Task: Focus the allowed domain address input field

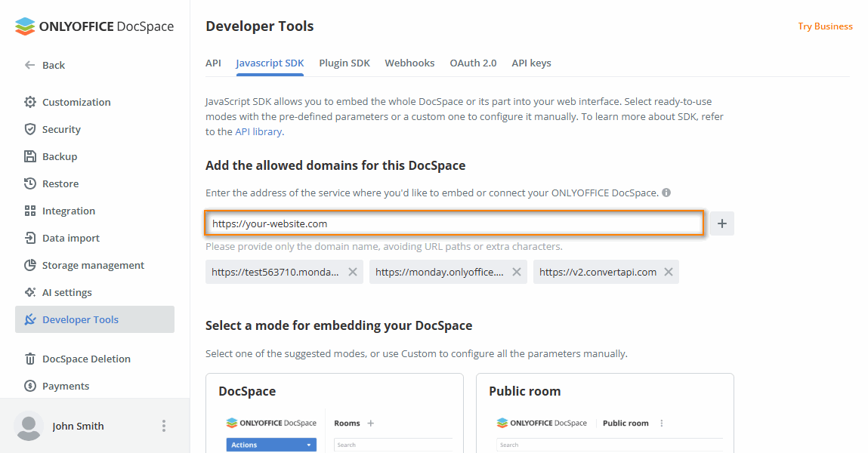Action: point(454,223)
